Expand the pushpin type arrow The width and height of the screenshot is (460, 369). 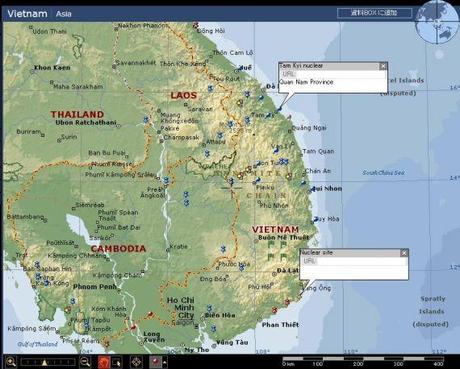(165, 362)
